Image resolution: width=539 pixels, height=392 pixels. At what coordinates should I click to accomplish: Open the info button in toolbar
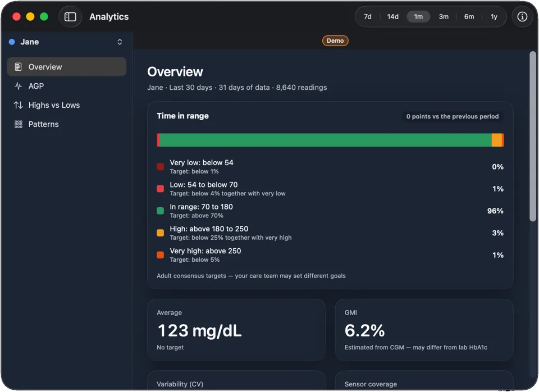[522, 16]
